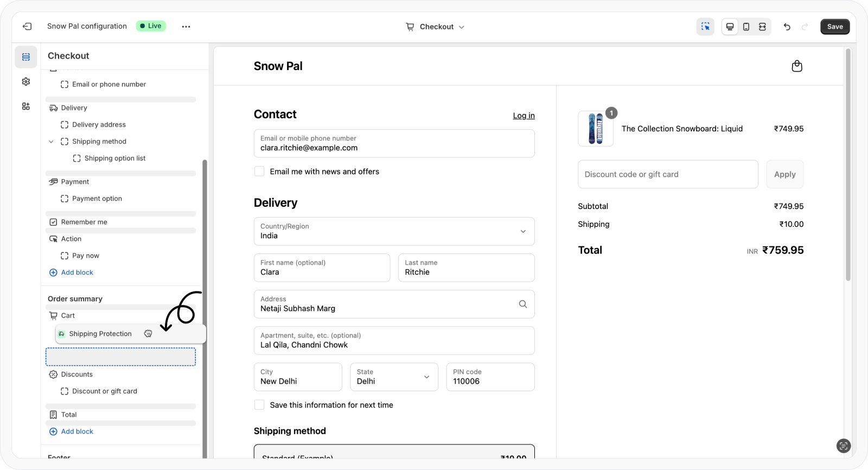The image size is (868, 470).
Task: Click the Log in link
Action: [x=524, y=116]
